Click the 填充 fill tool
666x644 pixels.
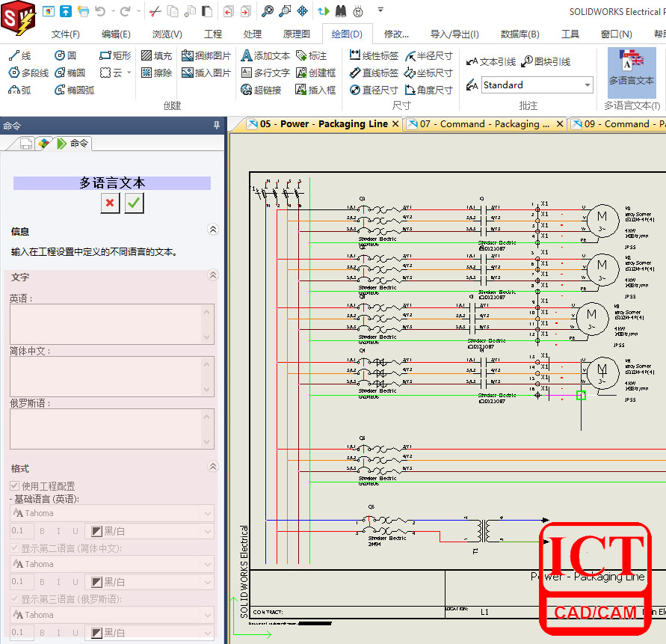coord(156,55)
